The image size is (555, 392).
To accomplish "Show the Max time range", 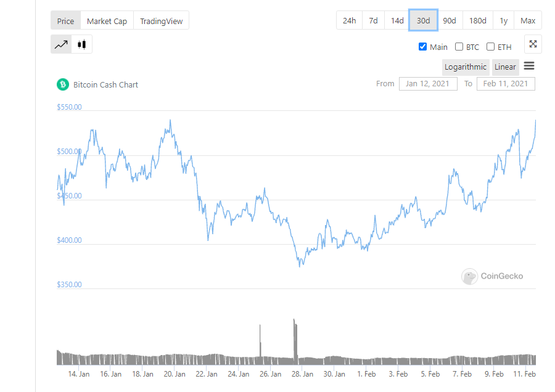I will 528,20.
